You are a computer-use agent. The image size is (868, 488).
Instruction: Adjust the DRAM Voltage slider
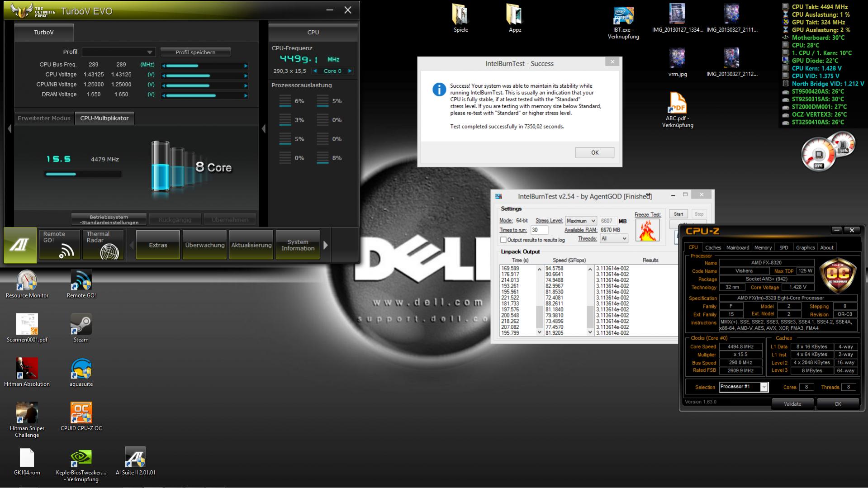205,95
